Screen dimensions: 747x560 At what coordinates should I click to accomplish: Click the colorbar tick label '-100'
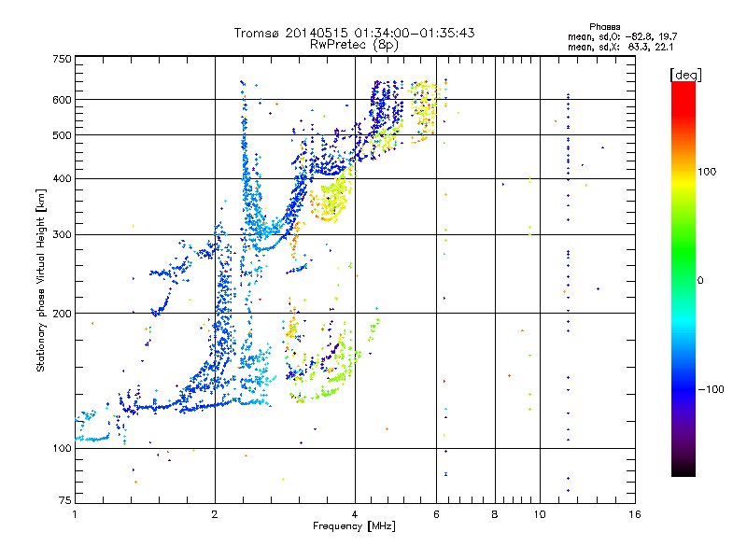pyautogui.click(x=712, y=389)
